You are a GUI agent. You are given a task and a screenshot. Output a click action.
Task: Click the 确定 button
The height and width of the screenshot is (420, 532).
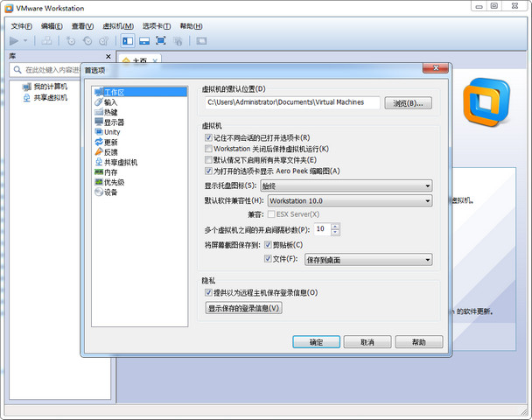316,342
